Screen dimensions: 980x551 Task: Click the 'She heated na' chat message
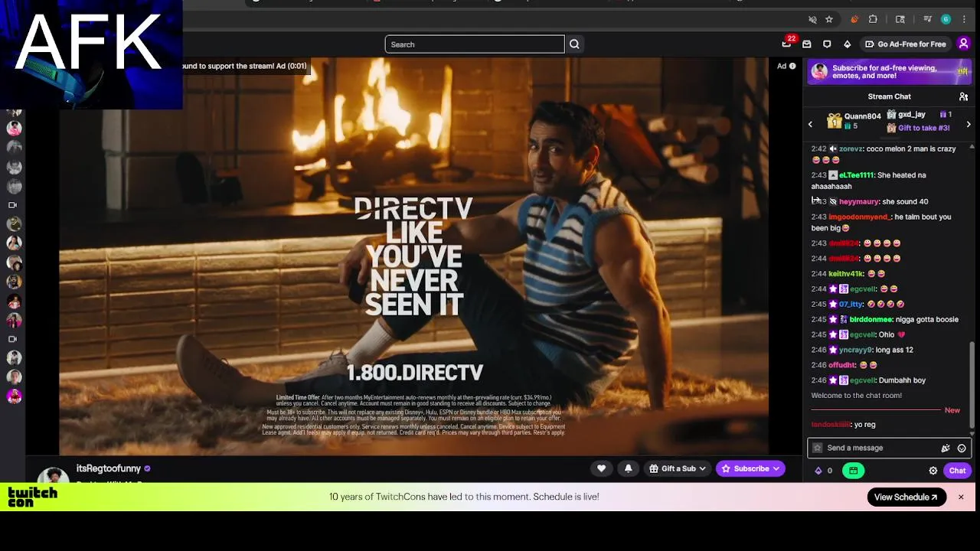point(868,181)
